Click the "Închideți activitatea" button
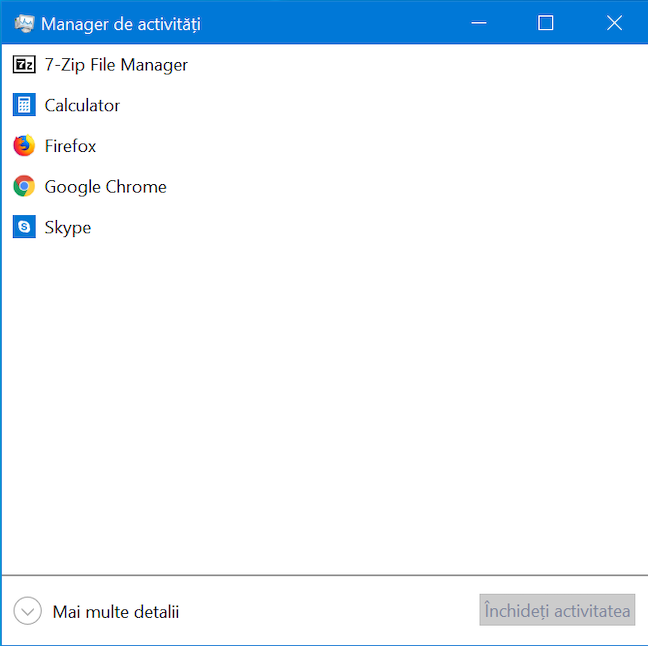Screen dimensions: 648x646 (x=557, y=610)
